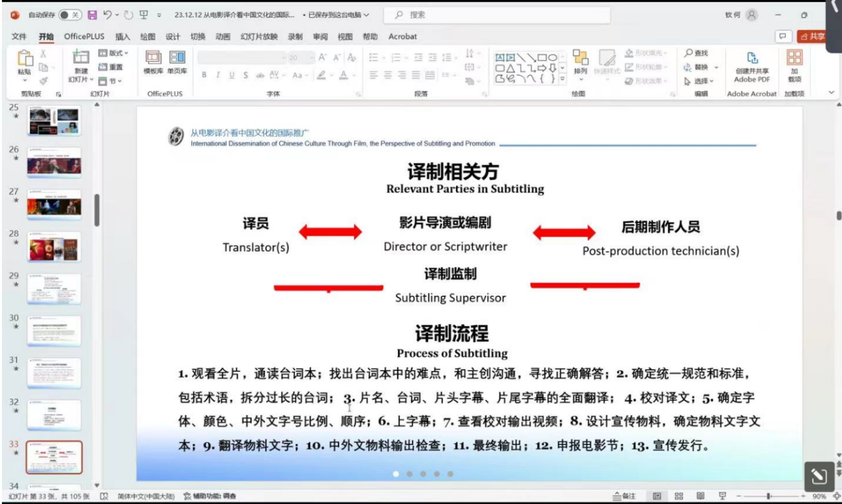Viewport: 842px width, 504px height.
Task: Toggle the 自动保存 autosave switch
Action: click(x=70, y=15)
